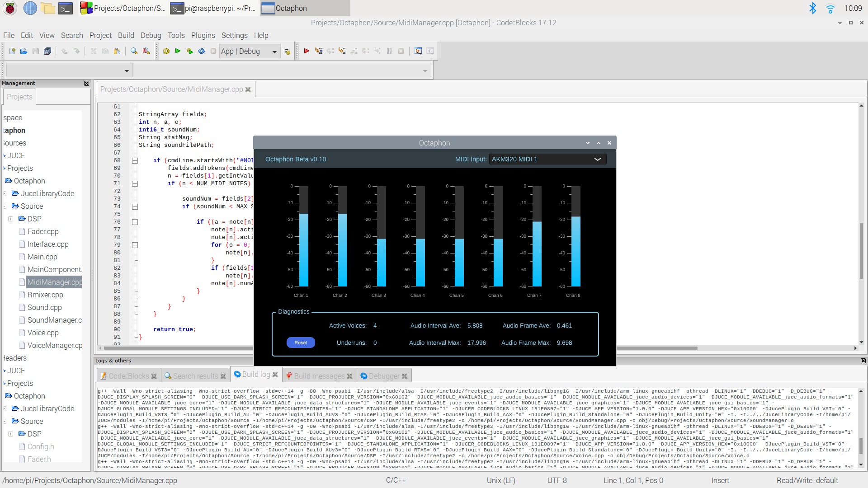Open Config.h in the project tree
This screenshot has width=868, height=488.
point(41,446)
